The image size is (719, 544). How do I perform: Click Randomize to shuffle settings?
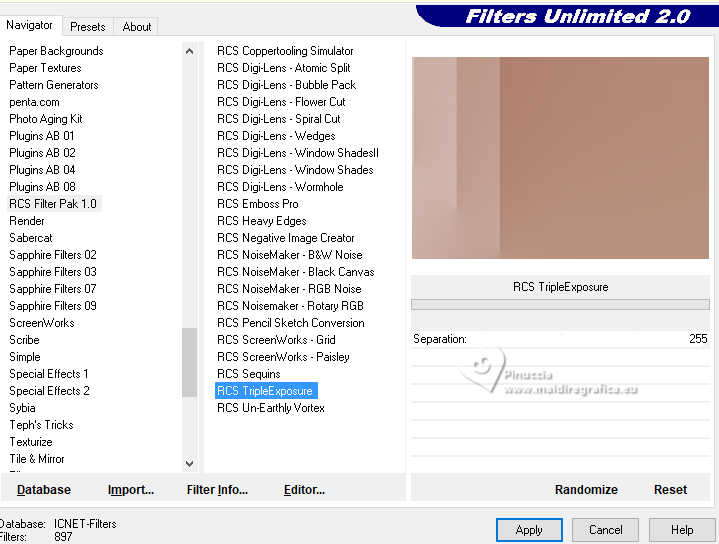pos(586,489)
